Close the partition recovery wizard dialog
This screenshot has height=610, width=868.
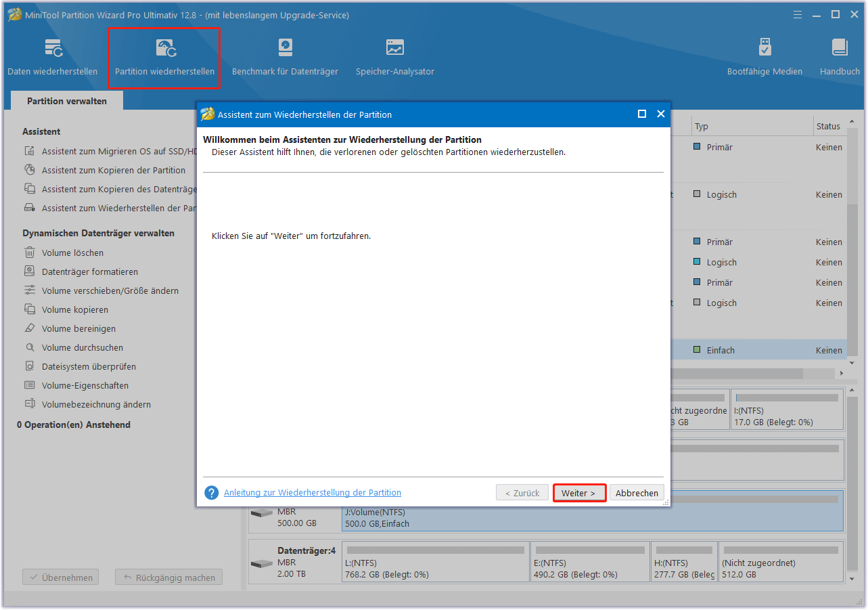(x=661, y=114)
